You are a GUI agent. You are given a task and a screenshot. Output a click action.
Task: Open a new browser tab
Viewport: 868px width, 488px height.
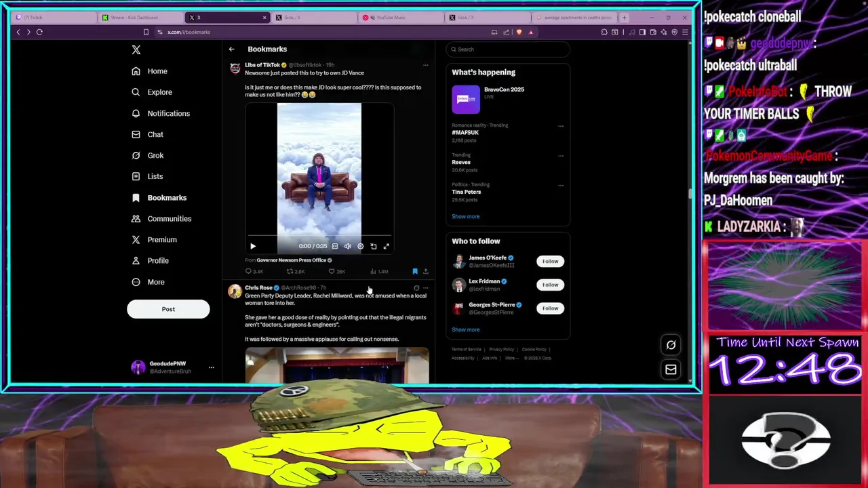pyautogui.click(x=625, y=18)
